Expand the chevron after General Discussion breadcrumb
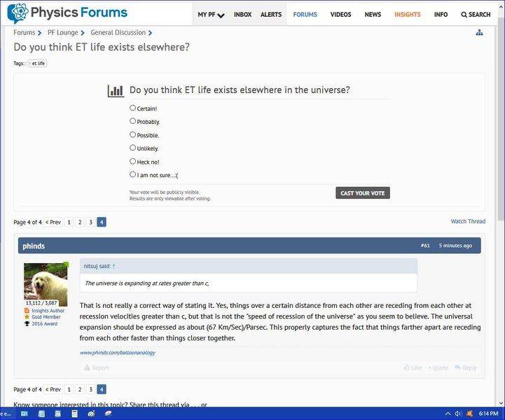 pyautogui.click(x=150, y=33)
